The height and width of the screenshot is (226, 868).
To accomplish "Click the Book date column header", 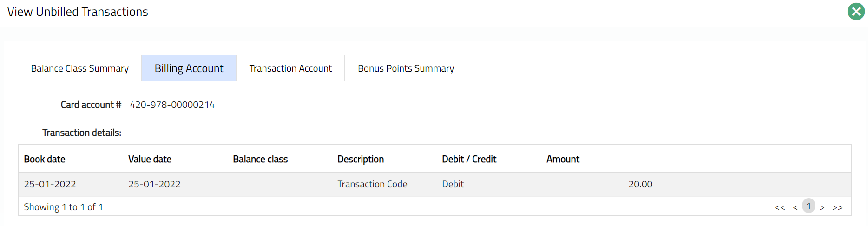I will pyautogui.click(x=45, y=159).
